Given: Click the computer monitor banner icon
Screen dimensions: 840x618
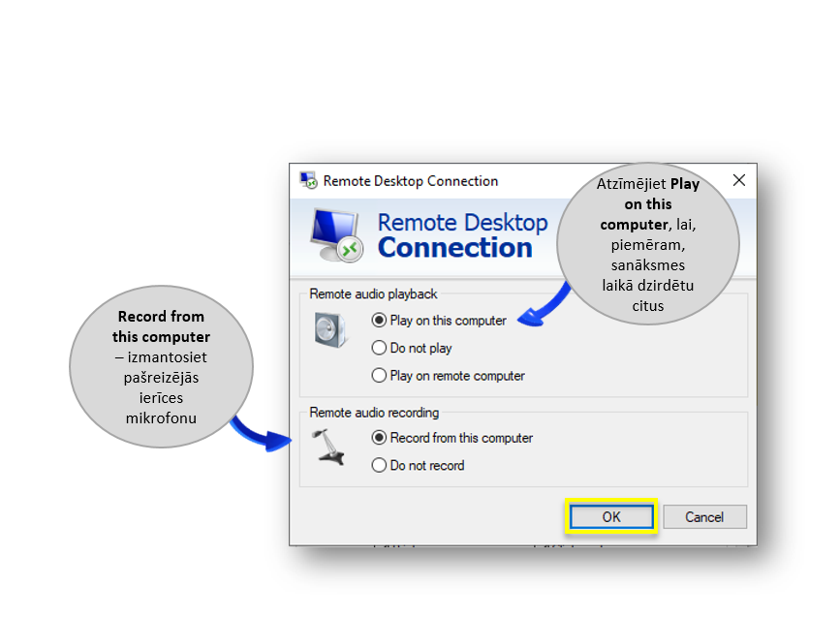Looking at the screenshot, I should 336,233.
